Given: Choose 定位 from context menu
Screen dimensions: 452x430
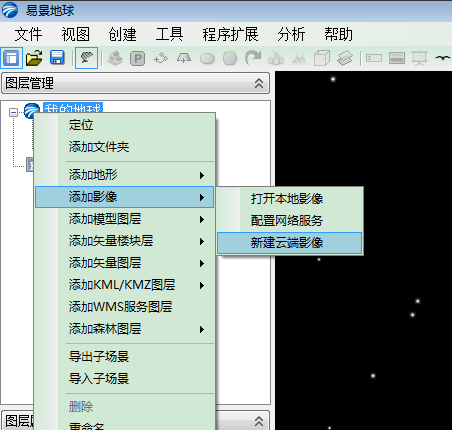Looking at the screenshot, I should [x=124, y=125].
